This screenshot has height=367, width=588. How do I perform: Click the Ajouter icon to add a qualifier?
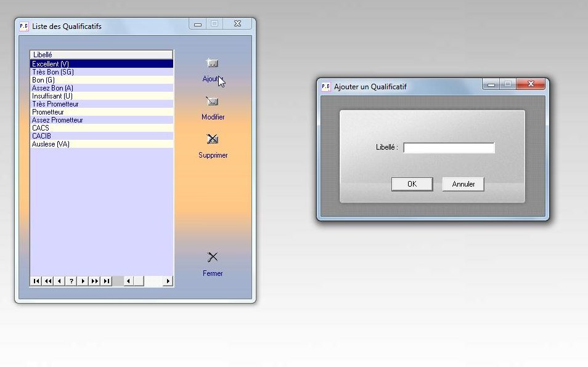212,63
